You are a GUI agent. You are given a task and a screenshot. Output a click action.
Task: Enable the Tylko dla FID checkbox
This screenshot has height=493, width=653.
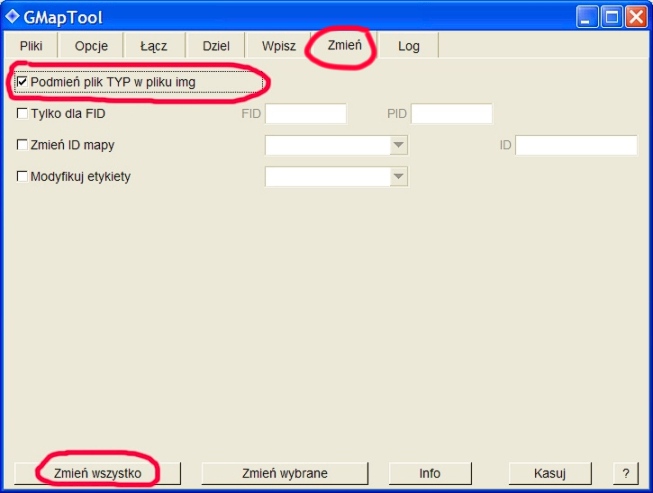[22, 114]
